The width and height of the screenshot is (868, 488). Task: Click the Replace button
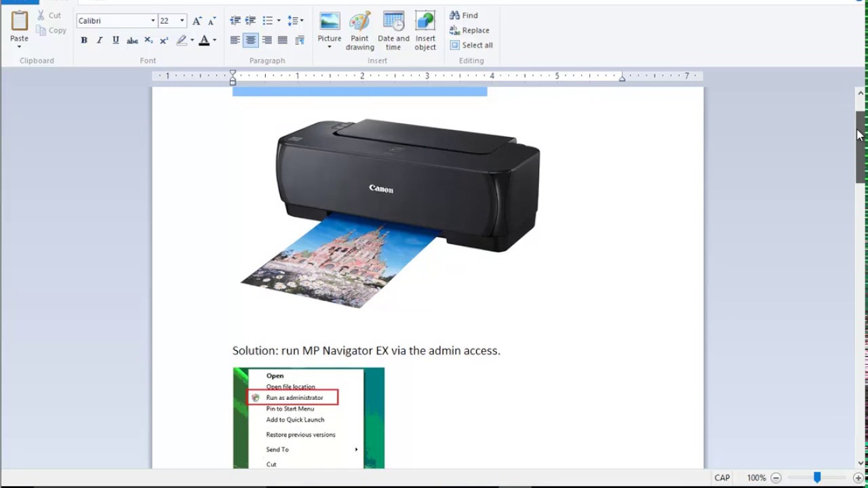coord(469,30)
